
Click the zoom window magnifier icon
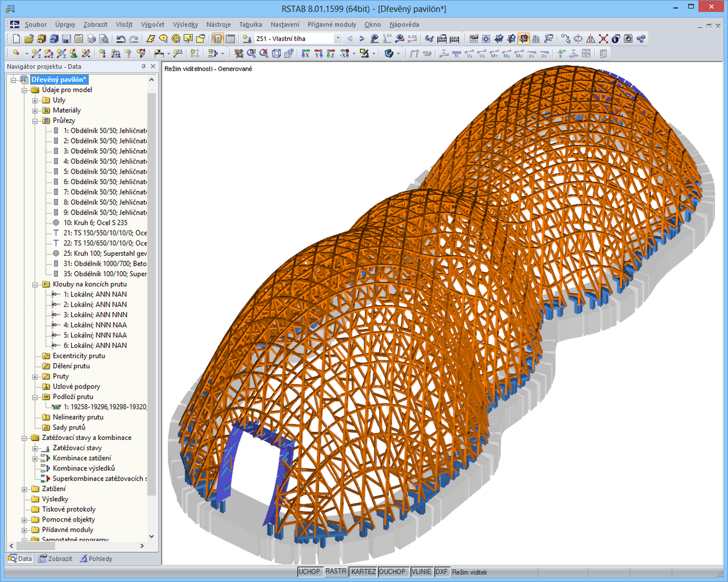click(251, 53)
